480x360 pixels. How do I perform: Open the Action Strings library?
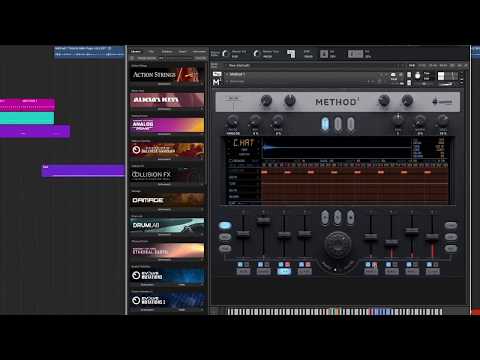click(167, 74)
